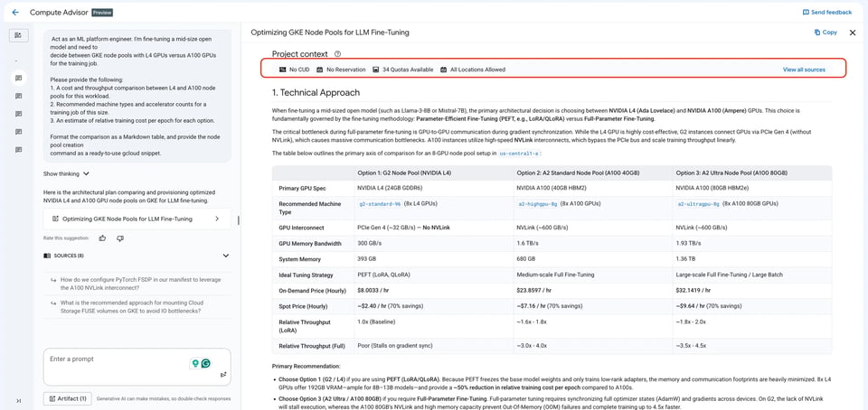Click the Project context heading
The image size is (868, 410).
tap(299, 54)
